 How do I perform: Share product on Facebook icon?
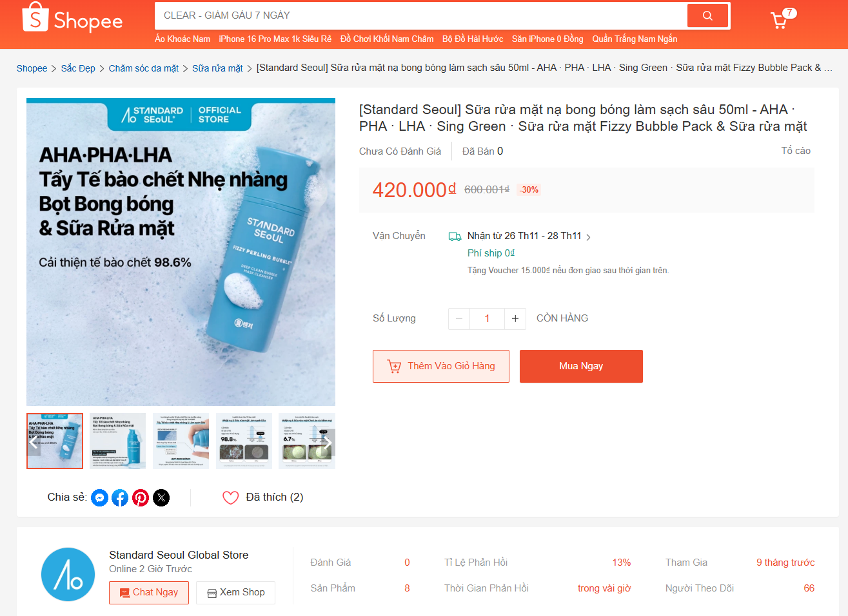120,497
